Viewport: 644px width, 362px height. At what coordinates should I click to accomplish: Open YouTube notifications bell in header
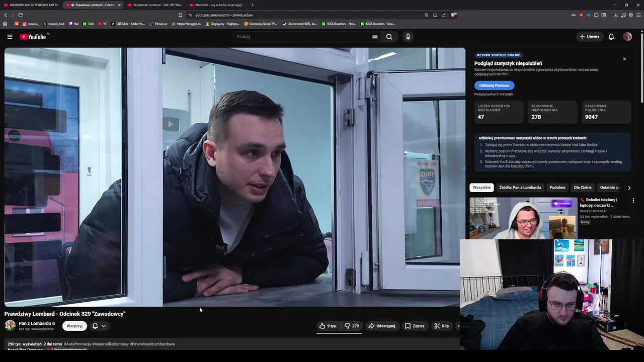tap(611, 37)
